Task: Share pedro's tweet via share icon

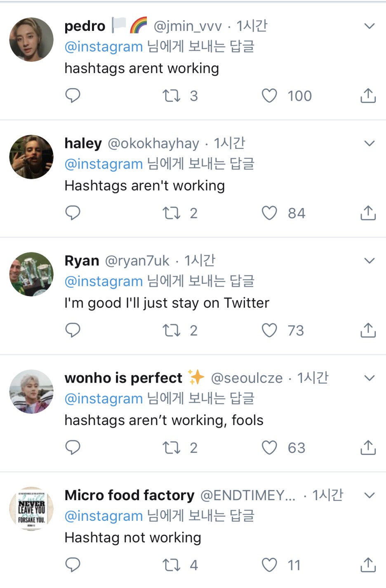Action: pos(368,96)
